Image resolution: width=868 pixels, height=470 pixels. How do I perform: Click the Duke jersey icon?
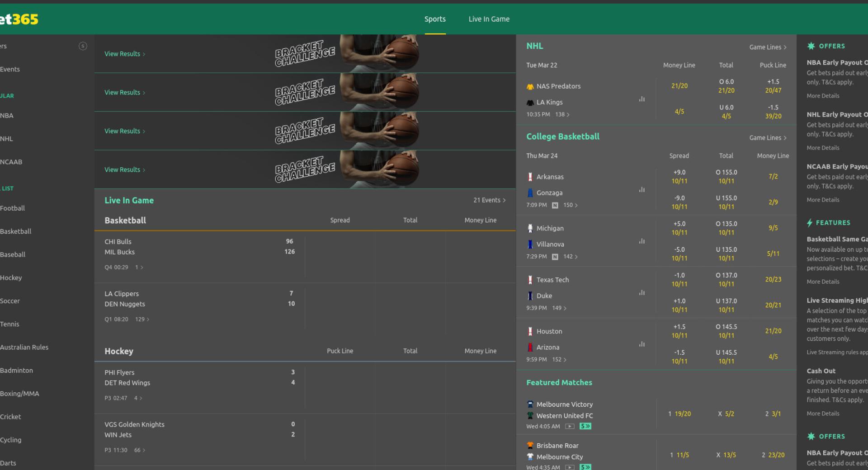[530, 296]
